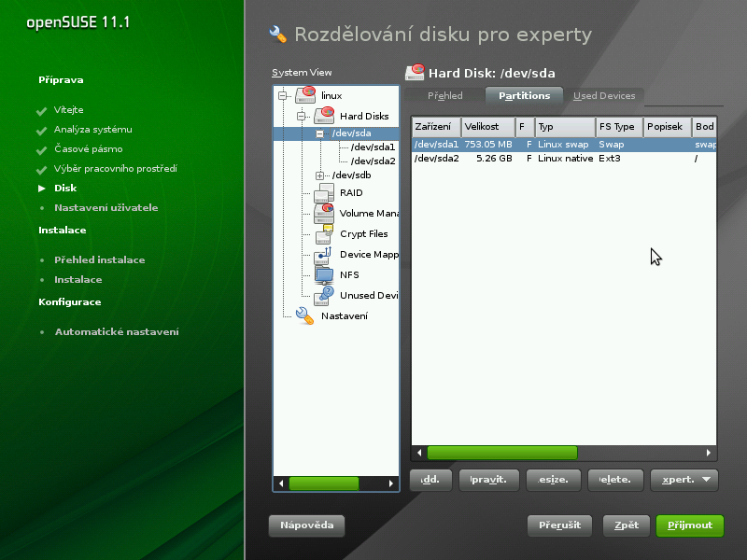The height and width of the screenshot is (560, 747).
Task: Click Automatické nastavení step in sidebar
Action: (117, 332)
